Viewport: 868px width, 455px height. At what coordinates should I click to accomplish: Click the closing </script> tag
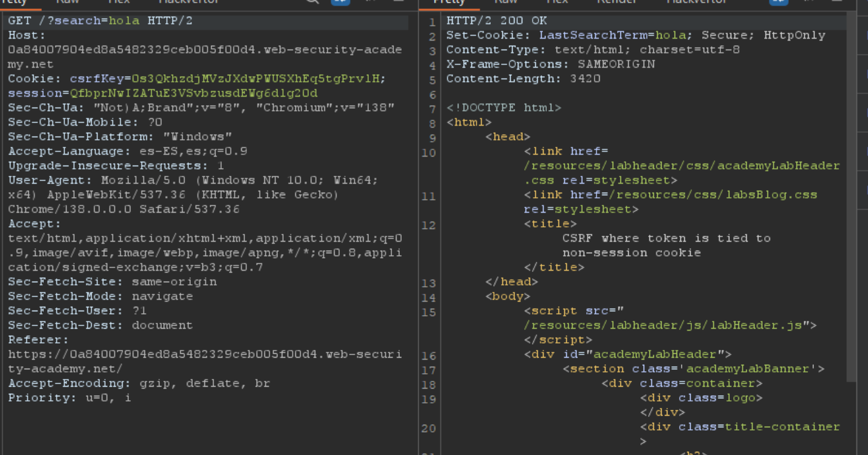pos(558,340)
